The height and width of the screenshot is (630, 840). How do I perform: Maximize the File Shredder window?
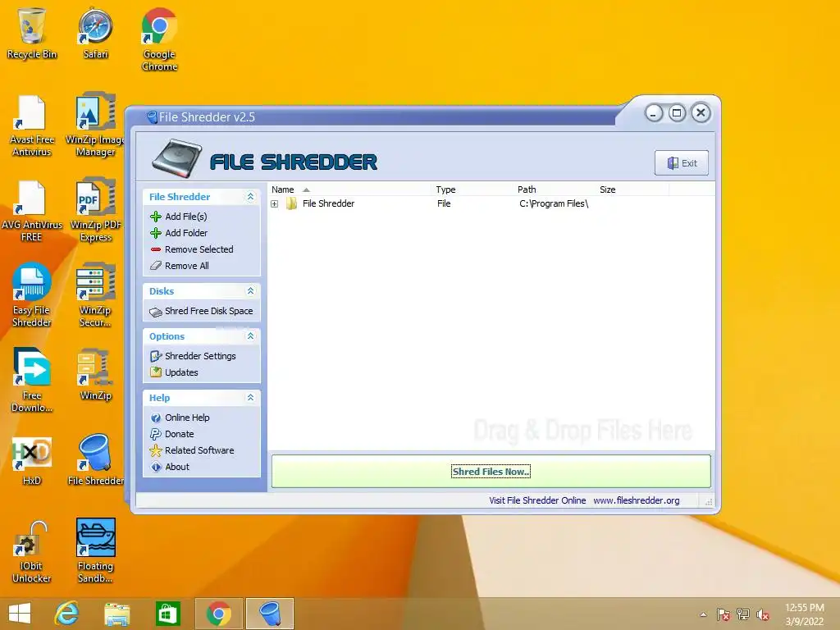pos(677,113)
